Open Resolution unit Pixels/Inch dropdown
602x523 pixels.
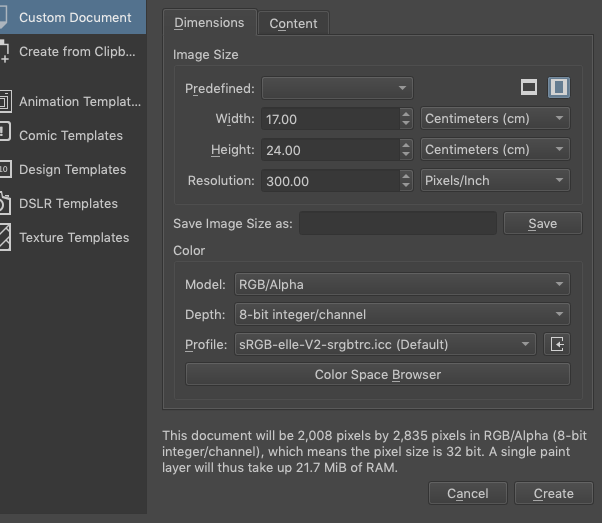[x=495, y=181]
